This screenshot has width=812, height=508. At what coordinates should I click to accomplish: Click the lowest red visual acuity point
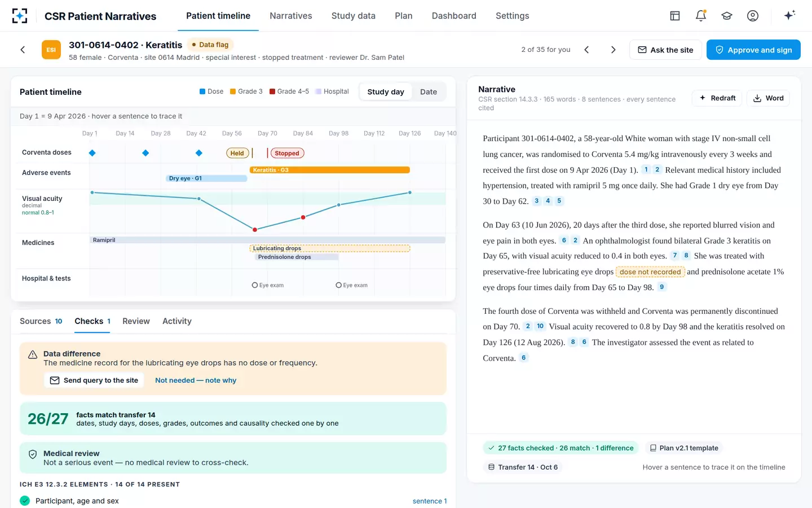pos(255,230)
